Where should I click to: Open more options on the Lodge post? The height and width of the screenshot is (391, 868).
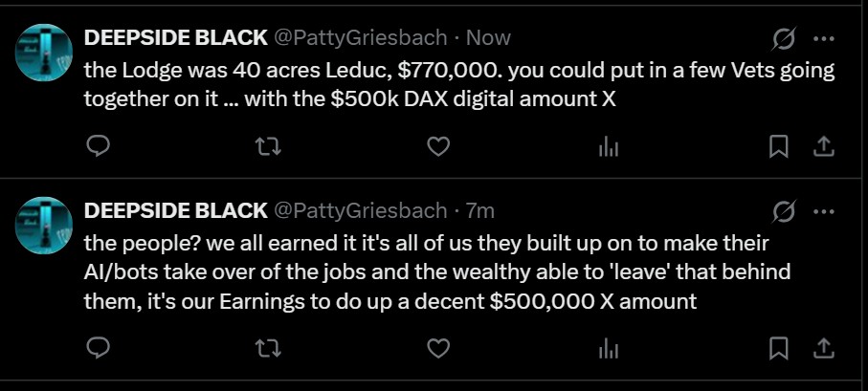click(x=822, y=39)
